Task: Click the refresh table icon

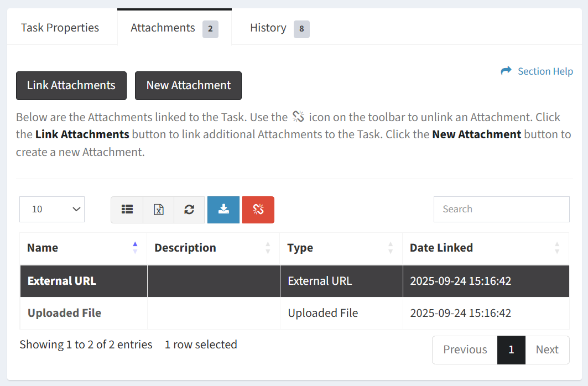Action: (x=189, y=210)
